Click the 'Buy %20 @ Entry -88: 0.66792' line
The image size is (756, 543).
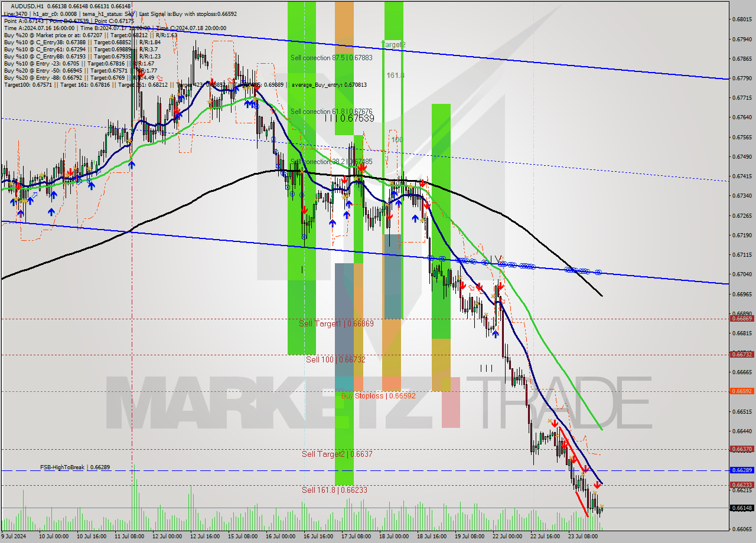point(80,77)
